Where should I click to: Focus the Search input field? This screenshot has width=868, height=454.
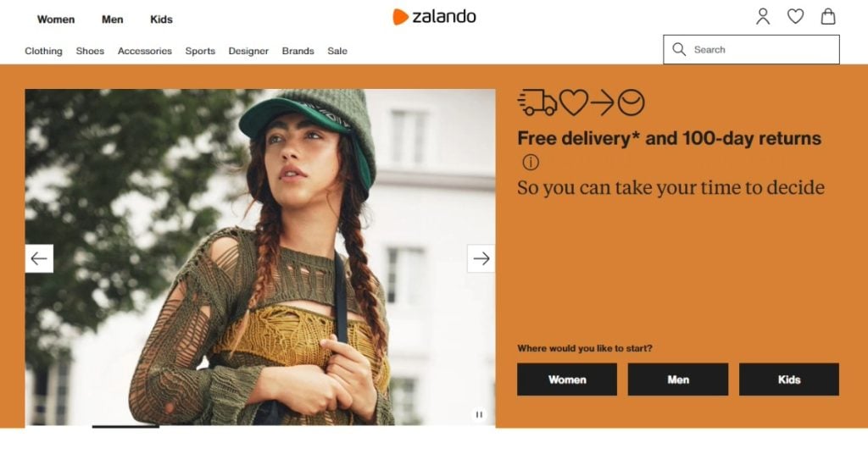pos(751,49)
